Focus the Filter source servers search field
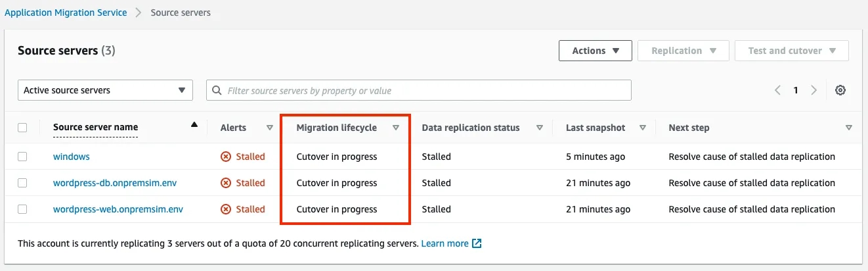 tap(419, 90)
